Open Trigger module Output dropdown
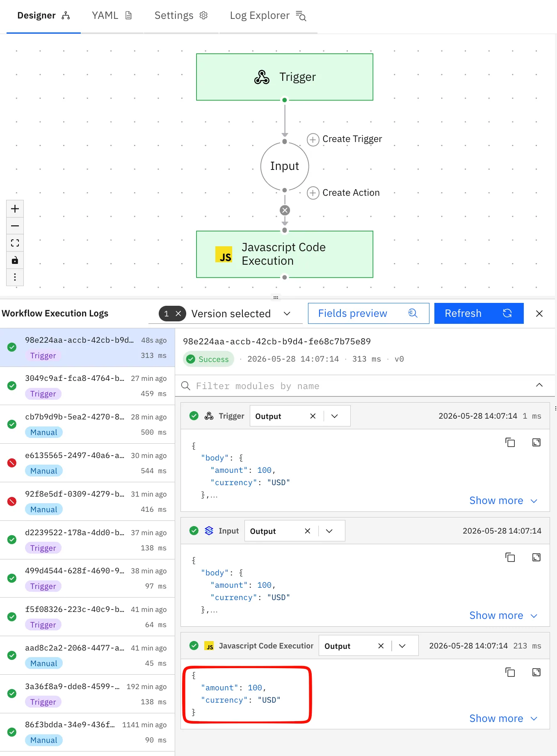This screenshot has width=557, height=756. click(335, 416)
